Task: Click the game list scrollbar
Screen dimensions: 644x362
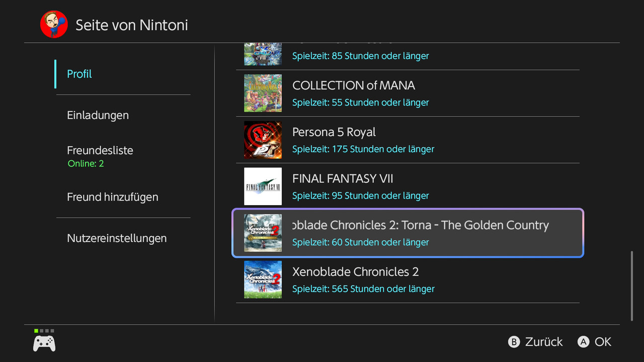Action: pos(632,286)
